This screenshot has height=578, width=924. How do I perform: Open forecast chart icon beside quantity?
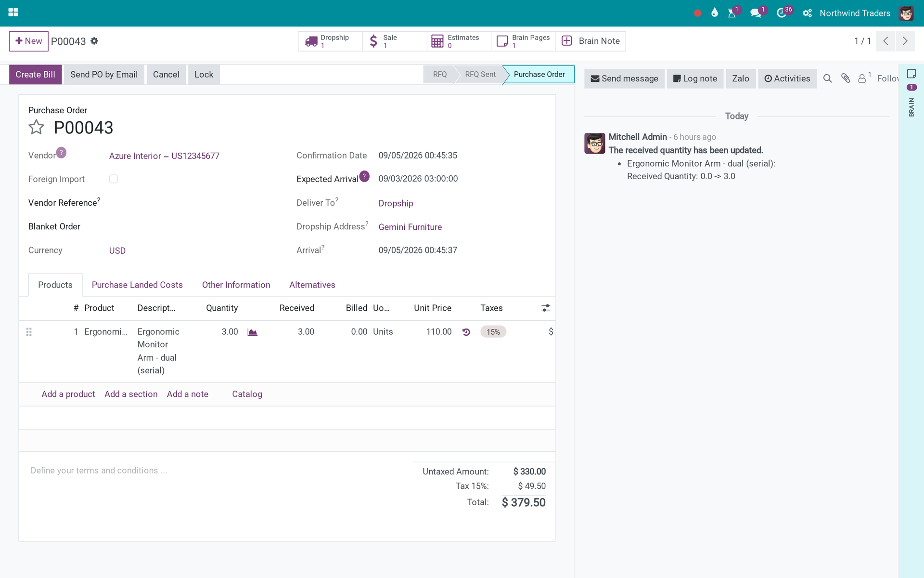click(x=252, y=332)
